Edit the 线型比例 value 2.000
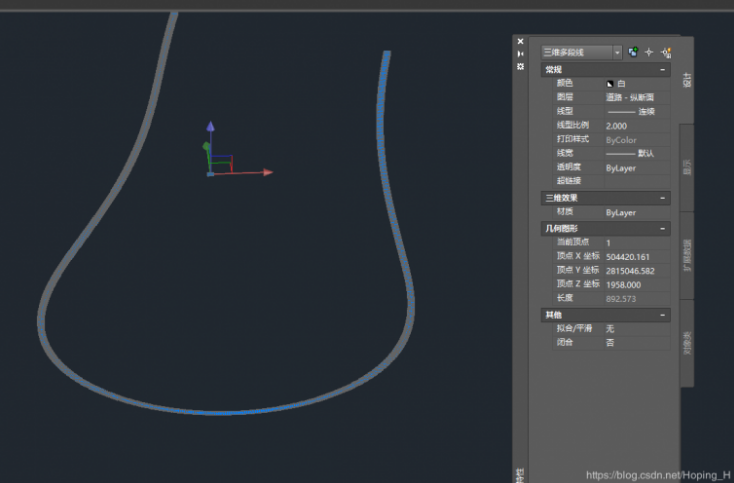Image resolution: width=734 pixels, height=483 pixels. pyautogui.click(x=637, y=125)
